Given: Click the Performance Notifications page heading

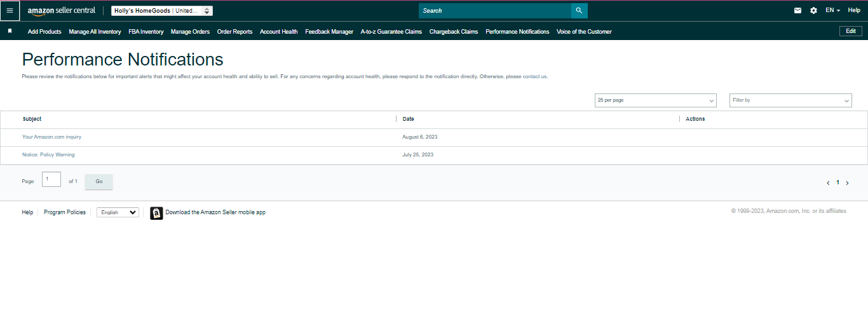Looking at the screenshot, I should [x=123, y=60].
